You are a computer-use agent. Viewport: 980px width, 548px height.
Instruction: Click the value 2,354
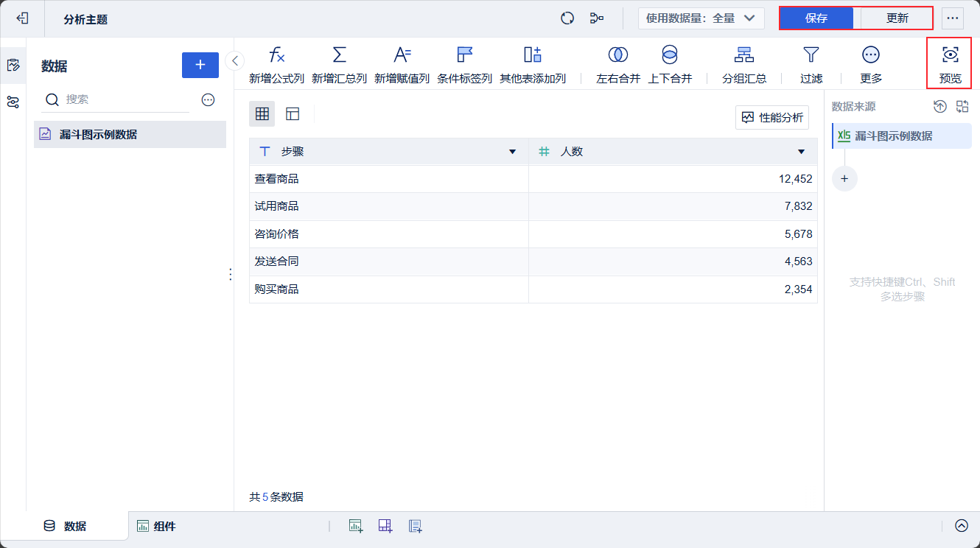tap(799, 289)
